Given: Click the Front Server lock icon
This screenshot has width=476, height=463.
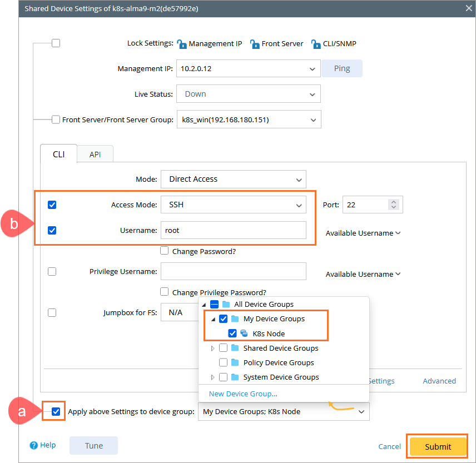Looking at the screenshot, I should [x=255, y=44].
